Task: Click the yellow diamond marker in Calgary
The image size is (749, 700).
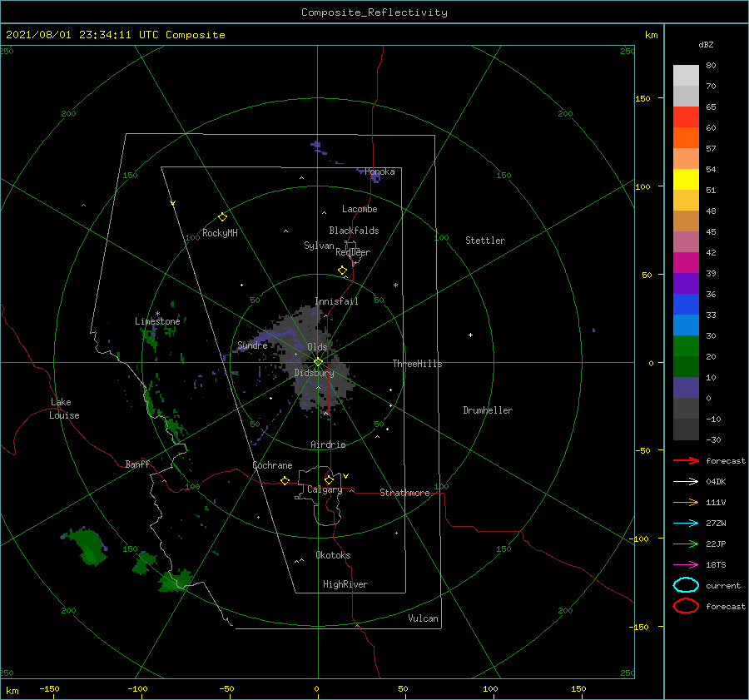Action: (x=329, y=479)
